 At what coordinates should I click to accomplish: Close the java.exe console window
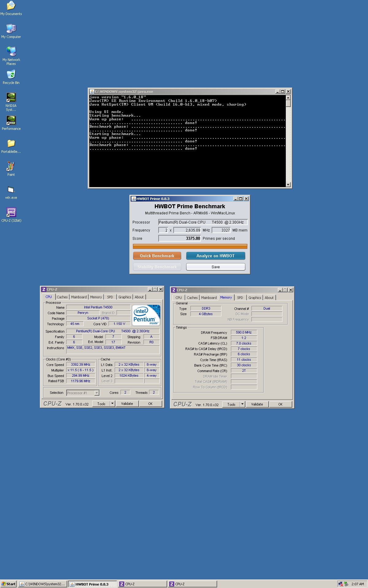[288, 92]
